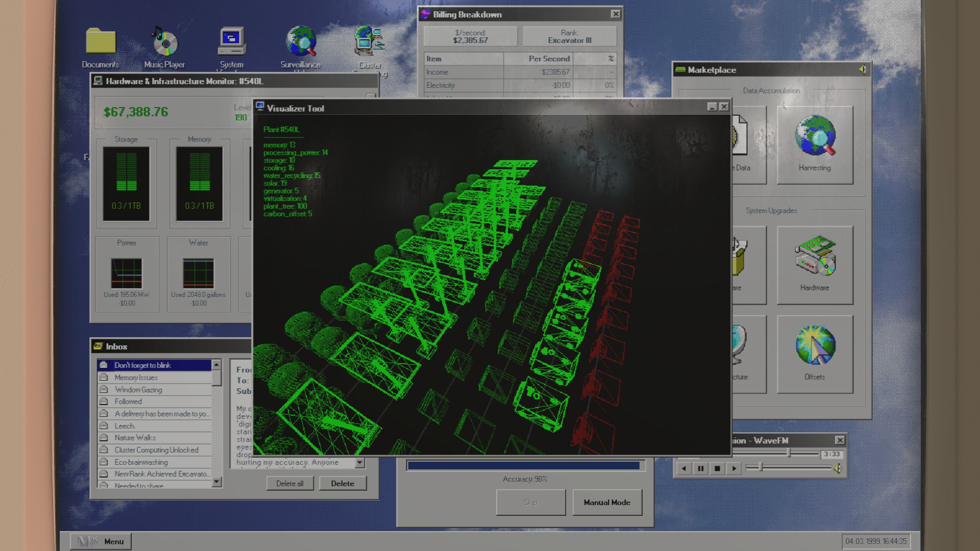The width and height of the screenshot is (980, 551).
Task: Click the Delete all button
Action: 290,484
